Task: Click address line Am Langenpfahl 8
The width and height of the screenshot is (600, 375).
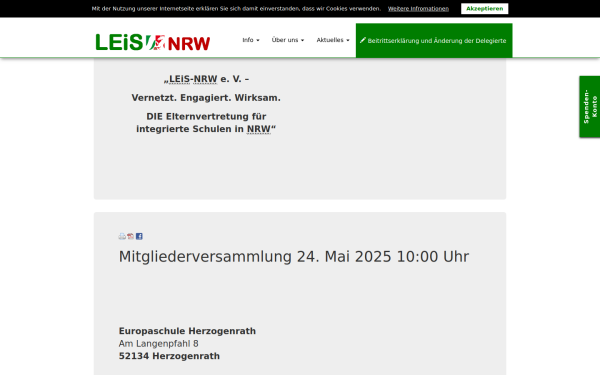Action: 158,344
